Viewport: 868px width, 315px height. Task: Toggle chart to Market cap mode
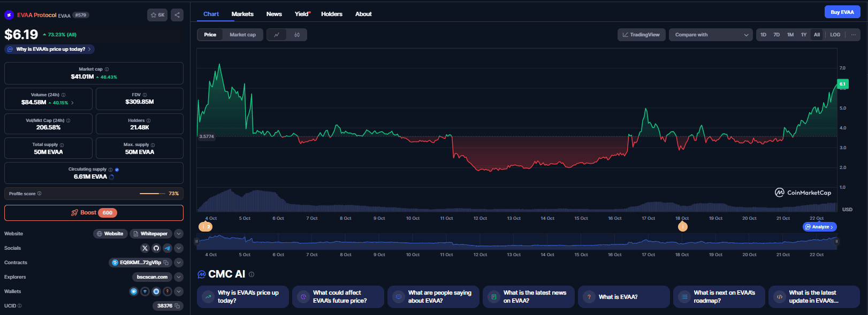click(x=242, y=35)
